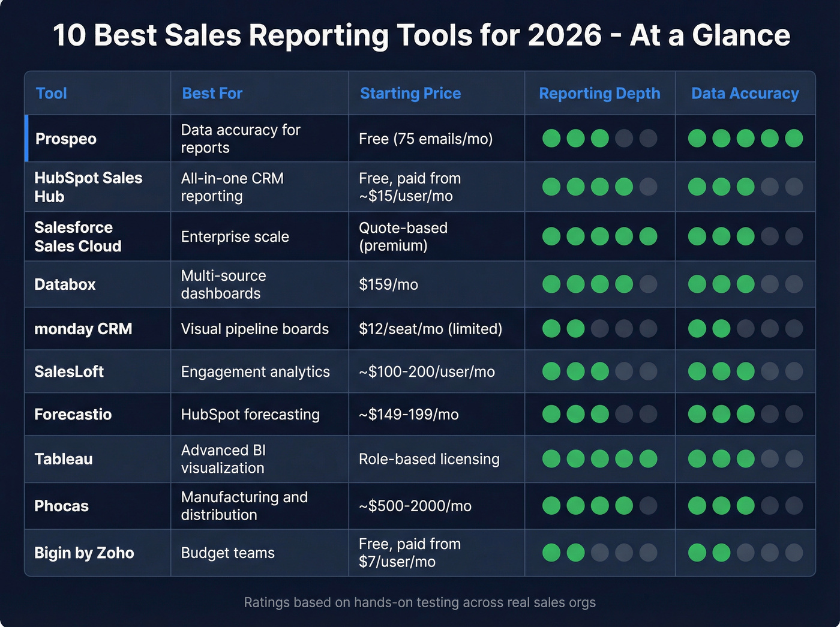Select the third Reporting Depth dot for Phocas

599,506
